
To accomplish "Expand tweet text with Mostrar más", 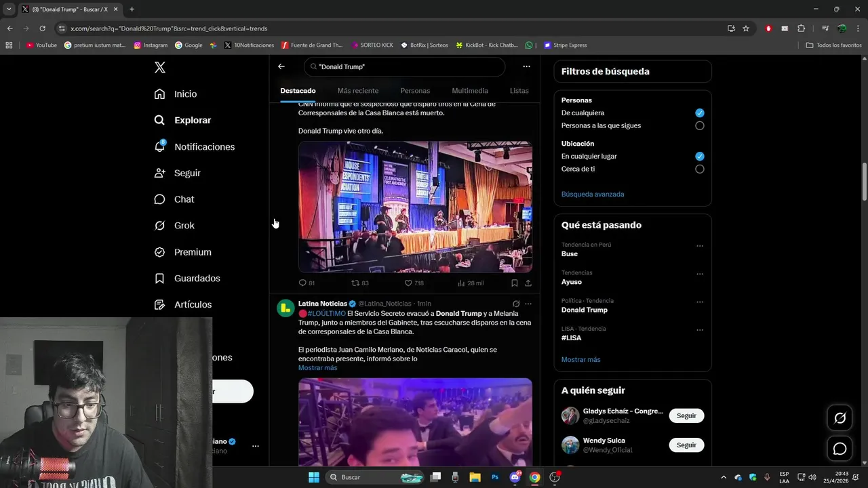I will coord(317,368).
